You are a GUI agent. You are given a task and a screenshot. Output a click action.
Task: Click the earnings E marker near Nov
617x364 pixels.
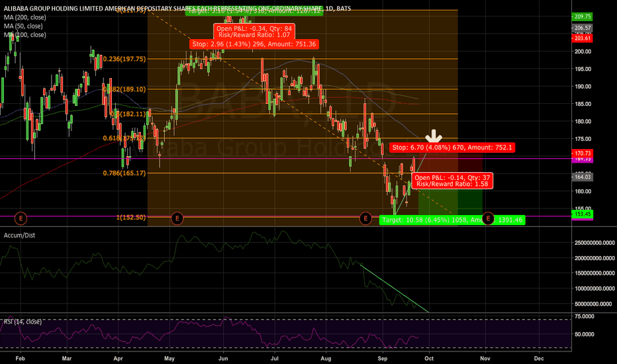point(488,218)
